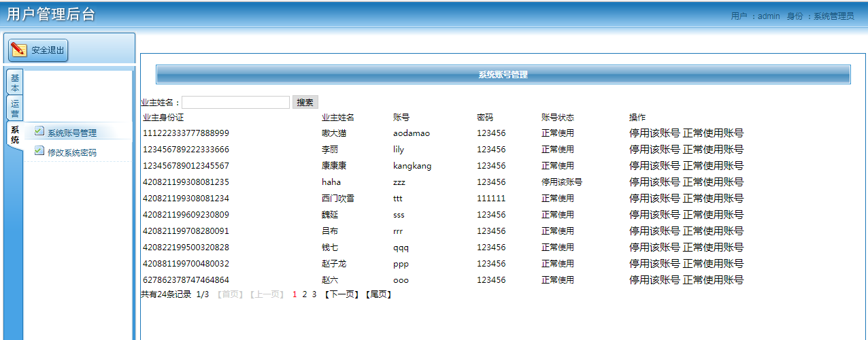The width and height of the screenshot is (868, 340).
Task: Jump to last page via 尾页
Action: coord(378,294)
